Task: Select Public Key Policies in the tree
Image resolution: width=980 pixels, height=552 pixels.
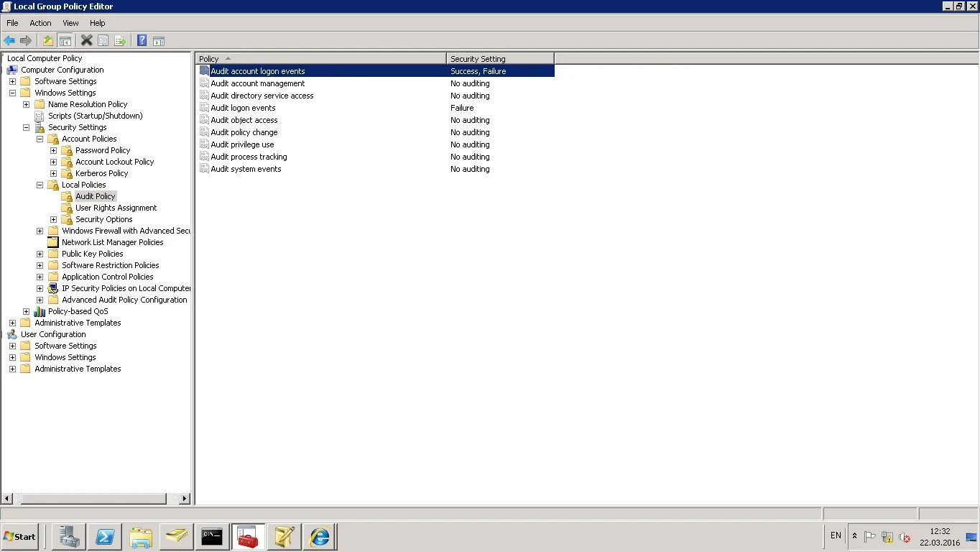Action: pos(92,254)
